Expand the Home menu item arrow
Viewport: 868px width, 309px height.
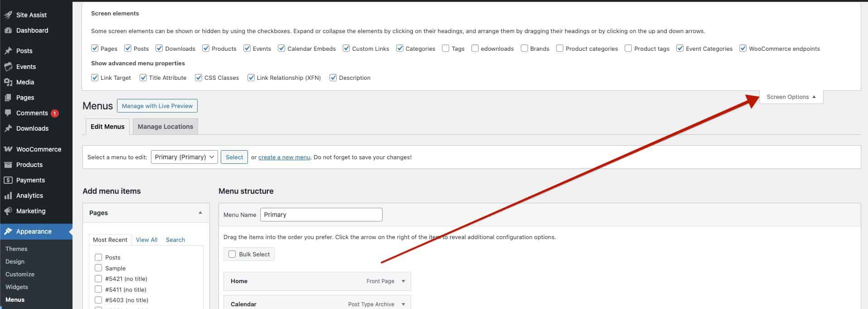[x=403, y=281]
